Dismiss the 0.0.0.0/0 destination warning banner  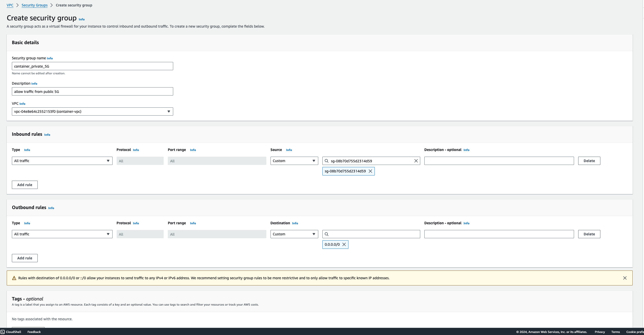625,278
